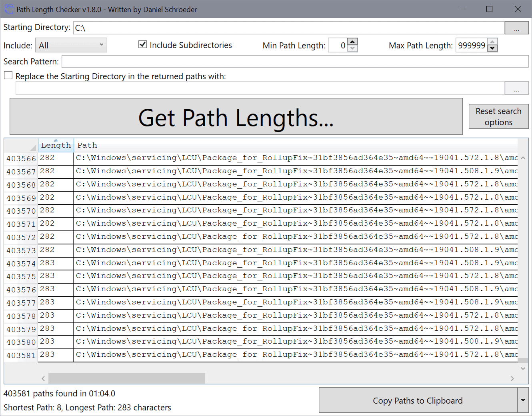
Task: Disable the Include Subdirectories checkbox
Action: tap(142, 44)
